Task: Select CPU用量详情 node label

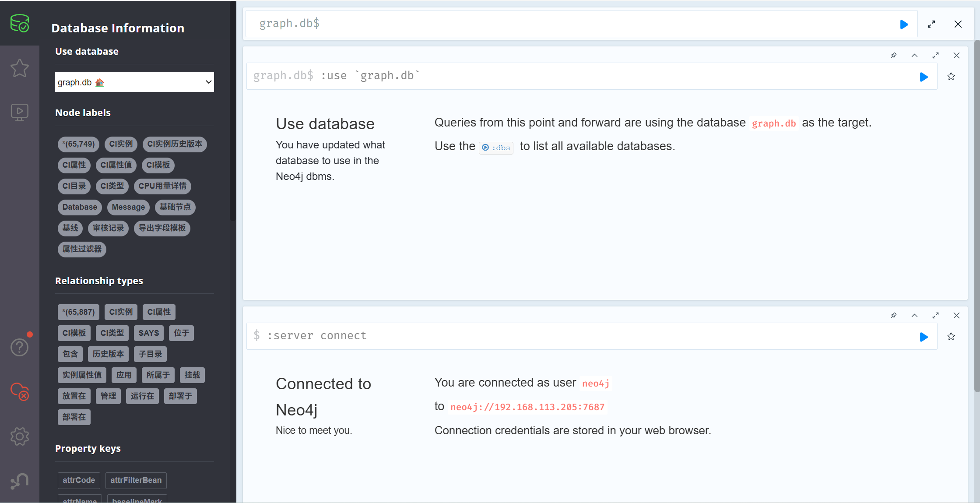Action: 162,186
